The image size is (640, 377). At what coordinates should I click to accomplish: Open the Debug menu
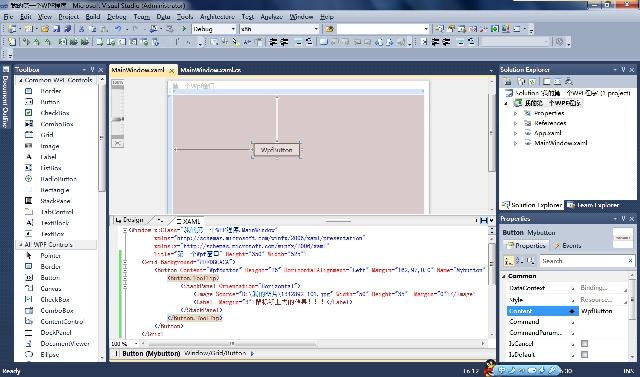pos(117,17)
